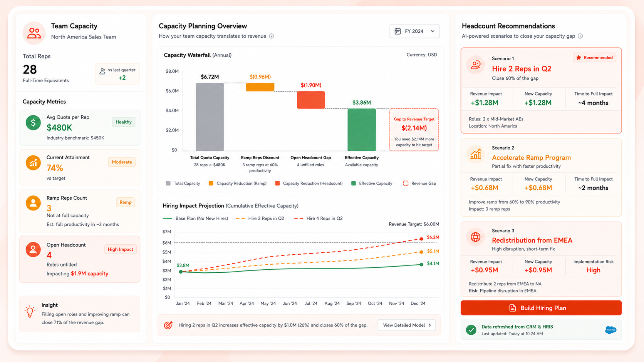644x362 pixels.
Task: Click the gray Total Quota Capacity bar
Action: pos(210,117)
